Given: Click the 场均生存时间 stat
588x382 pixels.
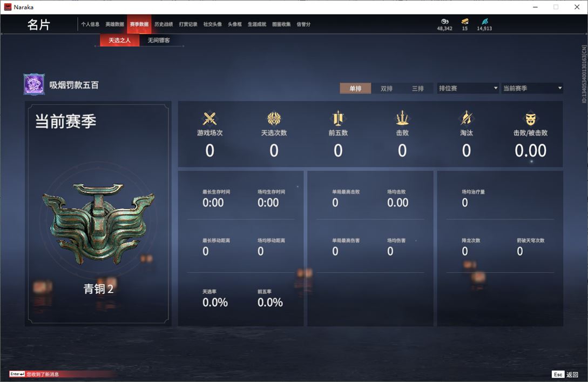Looking at the screenshot, I should [x=271, y=198].
